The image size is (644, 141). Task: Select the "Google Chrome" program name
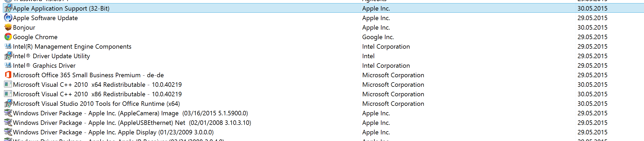(35, 37)
